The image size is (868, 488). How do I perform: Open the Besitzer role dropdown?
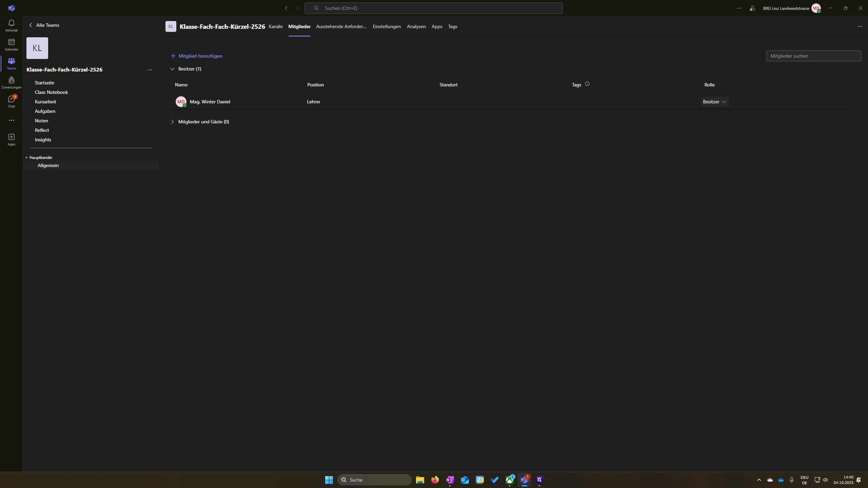pos(714,102)
